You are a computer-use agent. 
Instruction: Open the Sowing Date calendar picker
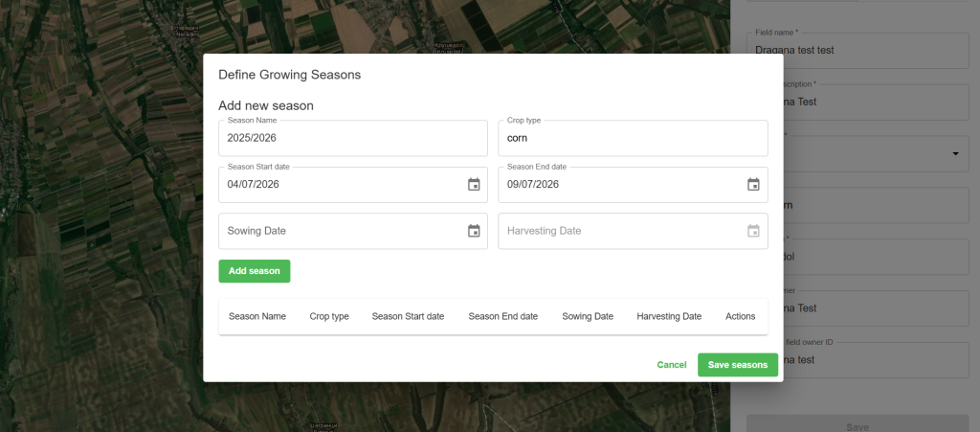coord(474,231)
